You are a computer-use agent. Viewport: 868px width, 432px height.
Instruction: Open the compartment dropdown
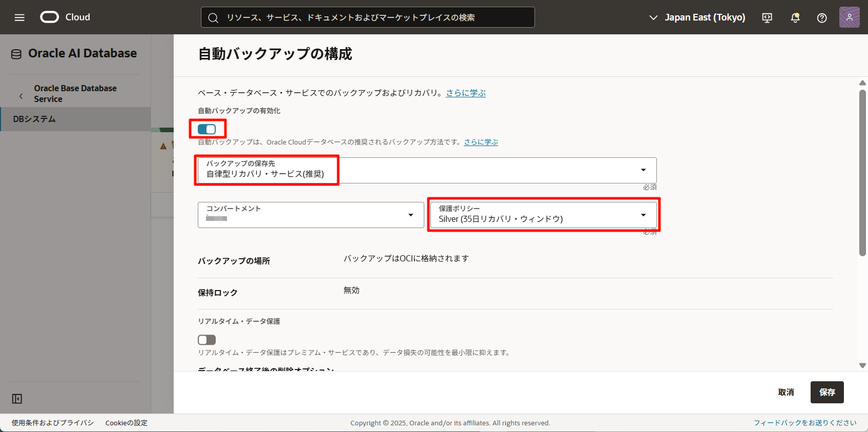click(x=311, y=215)
